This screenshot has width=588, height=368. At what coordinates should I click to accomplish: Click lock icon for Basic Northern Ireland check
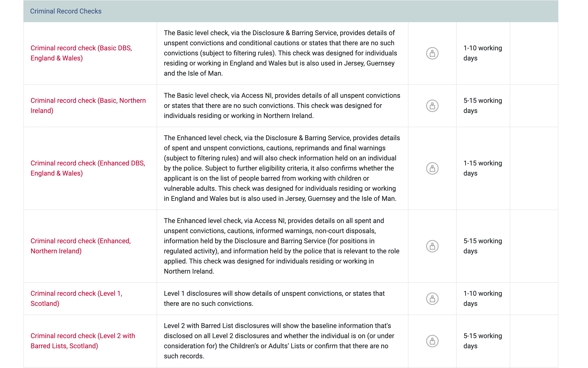tap(432, 106)
